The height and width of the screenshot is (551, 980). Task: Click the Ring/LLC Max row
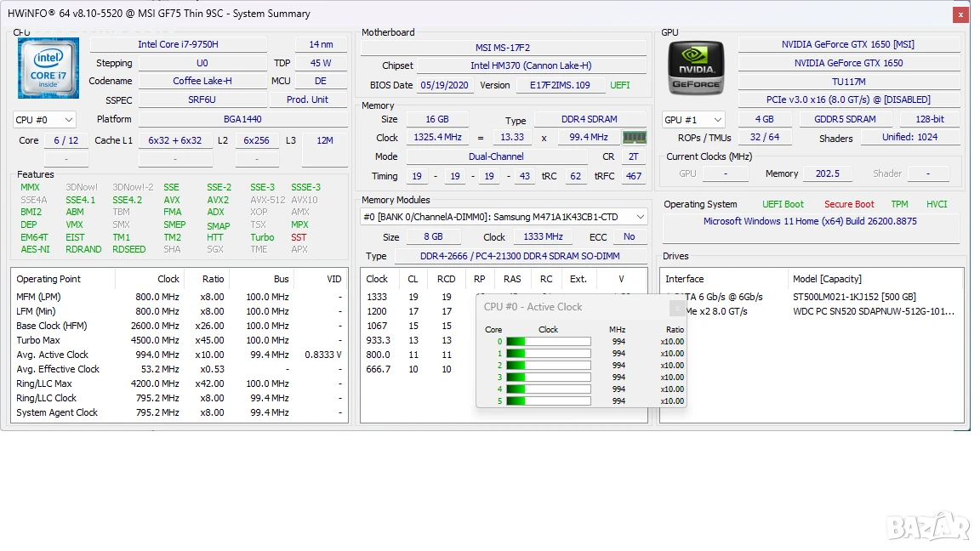[x=179, y=383]
